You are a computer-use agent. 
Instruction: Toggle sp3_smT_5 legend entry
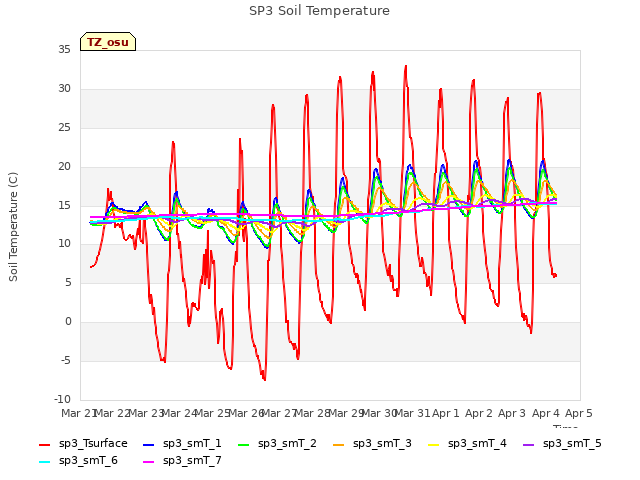click(562, 444)
